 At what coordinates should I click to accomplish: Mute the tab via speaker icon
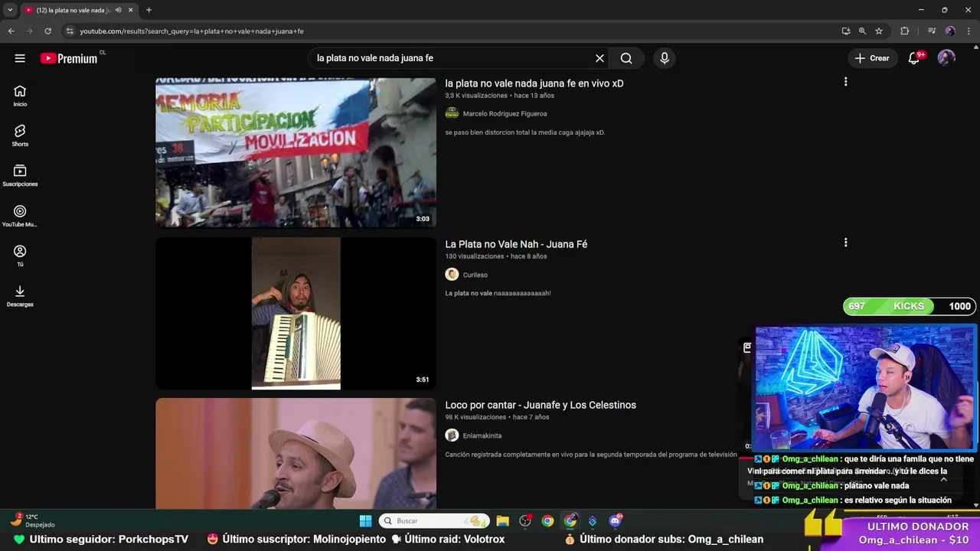coord(118,10)
